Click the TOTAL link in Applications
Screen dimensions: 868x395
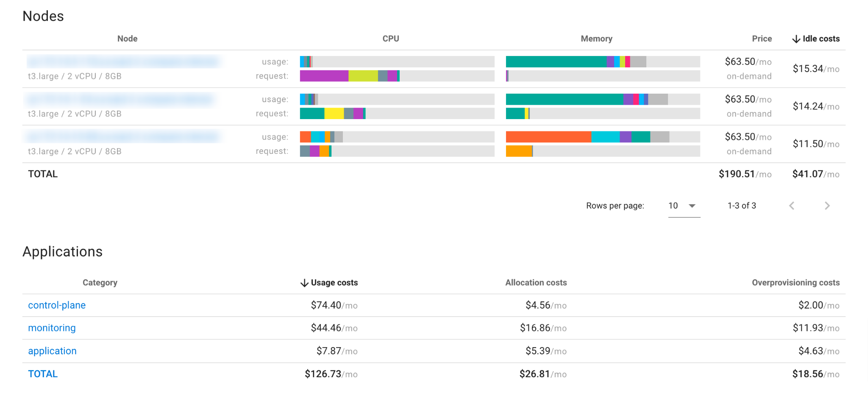click(43, 374)
